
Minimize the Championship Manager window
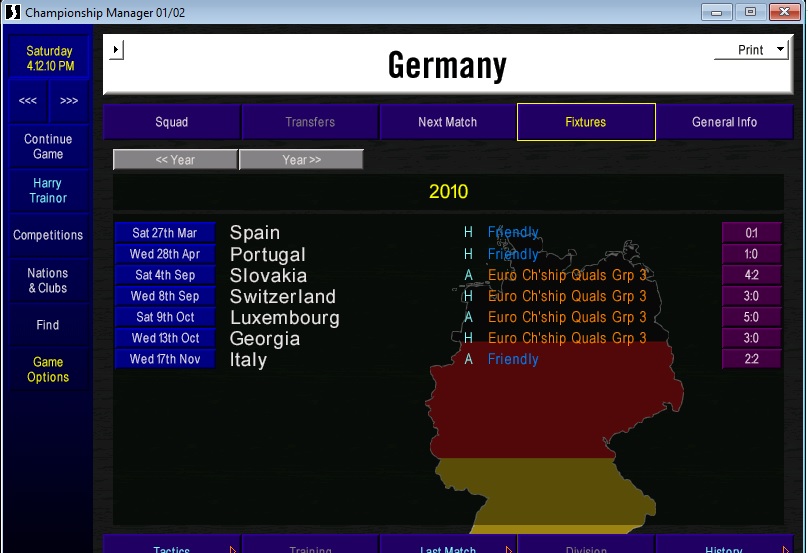[717, 12]
